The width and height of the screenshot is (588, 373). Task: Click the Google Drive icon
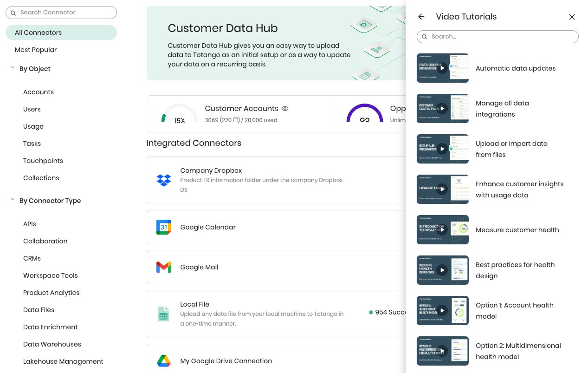pyautogui.click(x=164, y=361)
